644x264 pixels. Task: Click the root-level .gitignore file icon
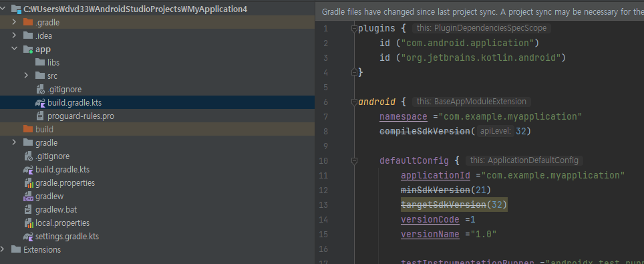pyautogui.click(x=28, y=156)
